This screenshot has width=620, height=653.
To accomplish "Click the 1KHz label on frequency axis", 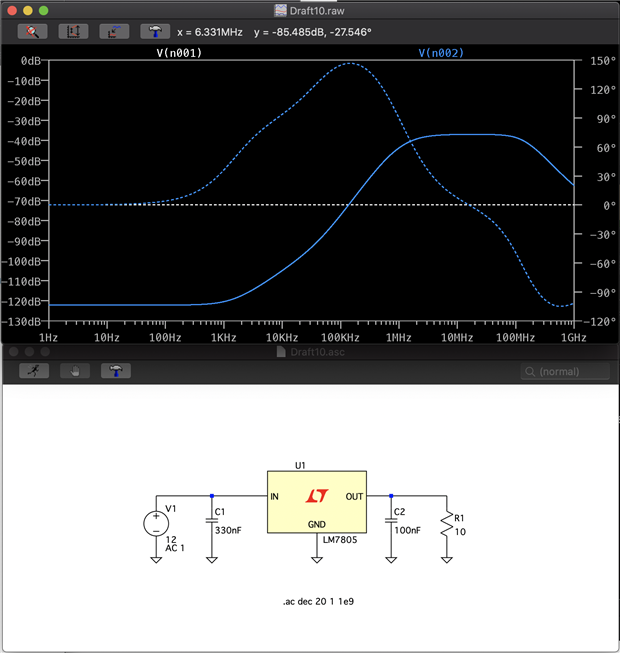I will pos(224,338).
